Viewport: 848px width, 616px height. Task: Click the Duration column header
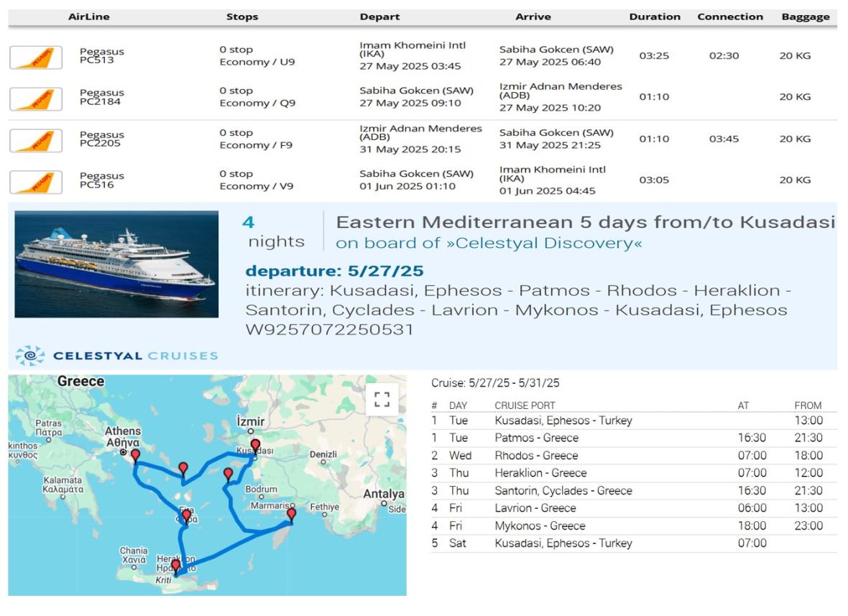click(x=654, y=17)
